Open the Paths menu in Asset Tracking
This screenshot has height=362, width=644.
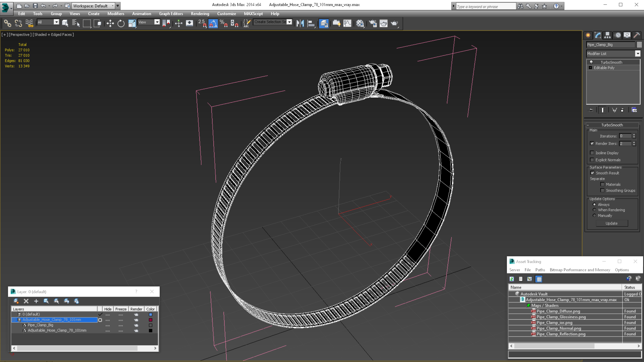coord(540,270)
